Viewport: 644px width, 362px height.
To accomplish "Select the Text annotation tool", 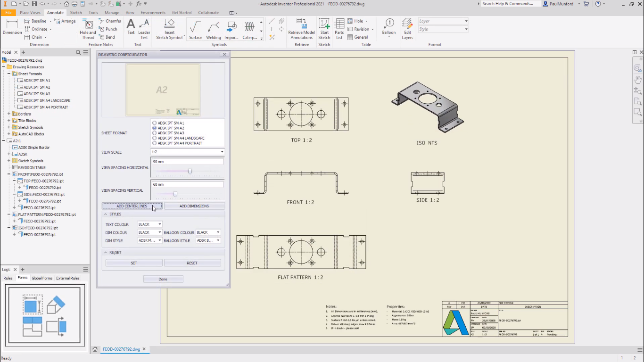I will [131, 27].
